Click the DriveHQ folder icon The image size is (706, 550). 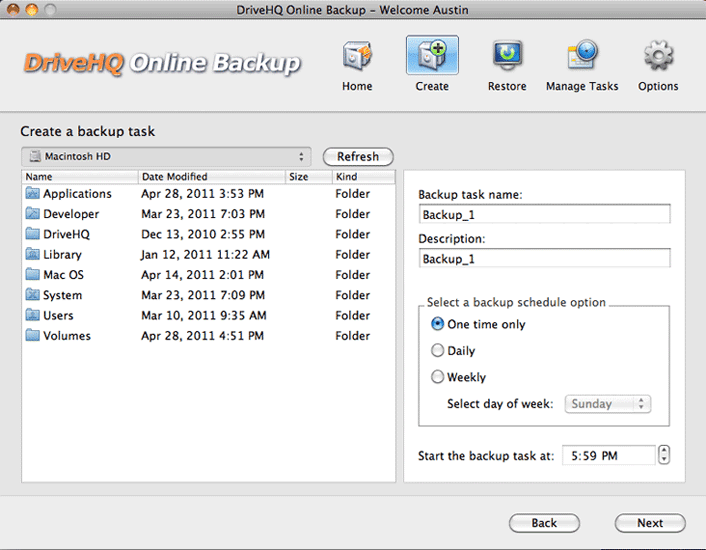coord(33,234)
